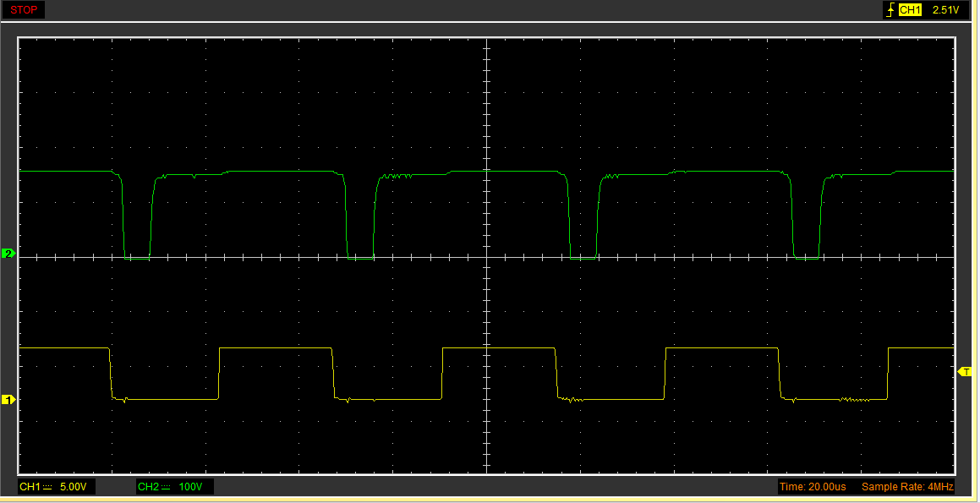The width and height of the screenshot is (980, 503).
Task: Click the CH2 100V scale readout
Action: click(174, 487)
